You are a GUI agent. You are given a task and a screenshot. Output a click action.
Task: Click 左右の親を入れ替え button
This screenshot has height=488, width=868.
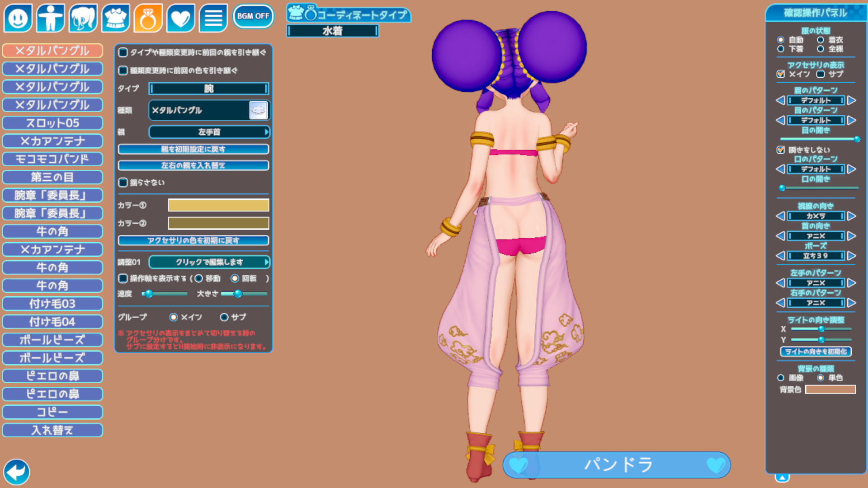(193, 165)
